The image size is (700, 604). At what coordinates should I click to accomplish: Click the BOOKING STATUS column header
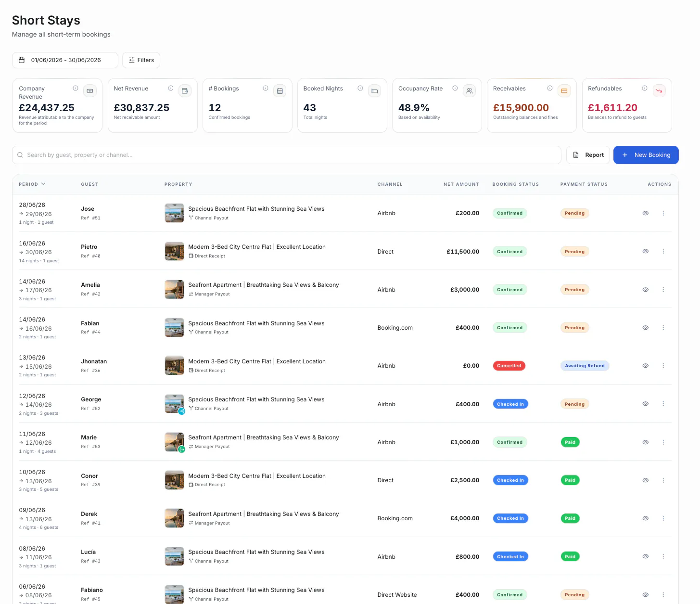click(515, 184)
